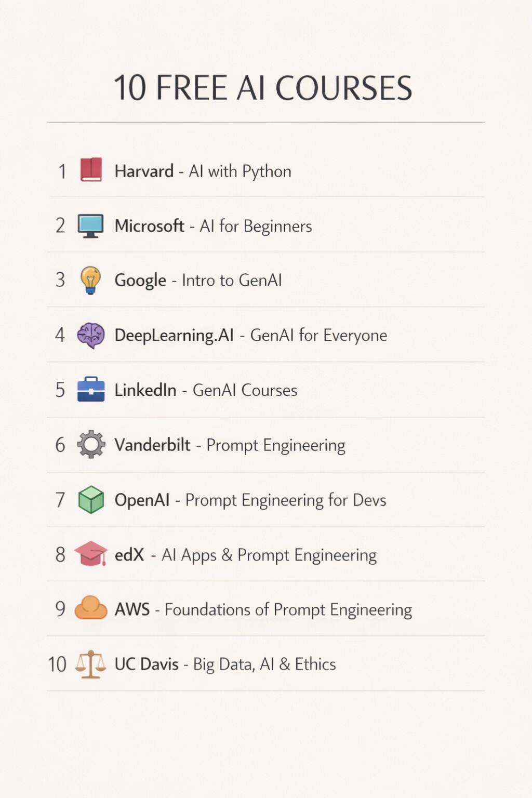This screenshot has width=532, height=798.
Task: Click the lightbulb icon next to Google
Action: coord(90,281)
